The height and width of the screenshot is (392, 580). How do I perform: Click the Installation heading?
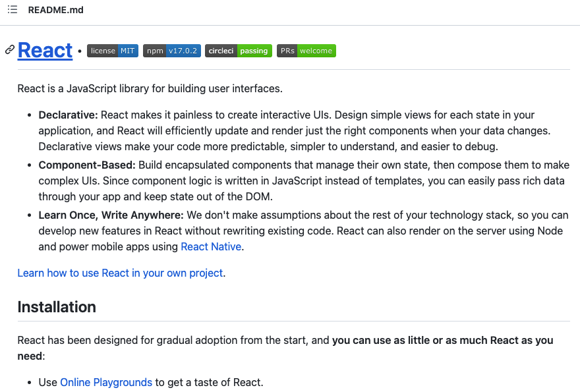click(x=57, y=307)
